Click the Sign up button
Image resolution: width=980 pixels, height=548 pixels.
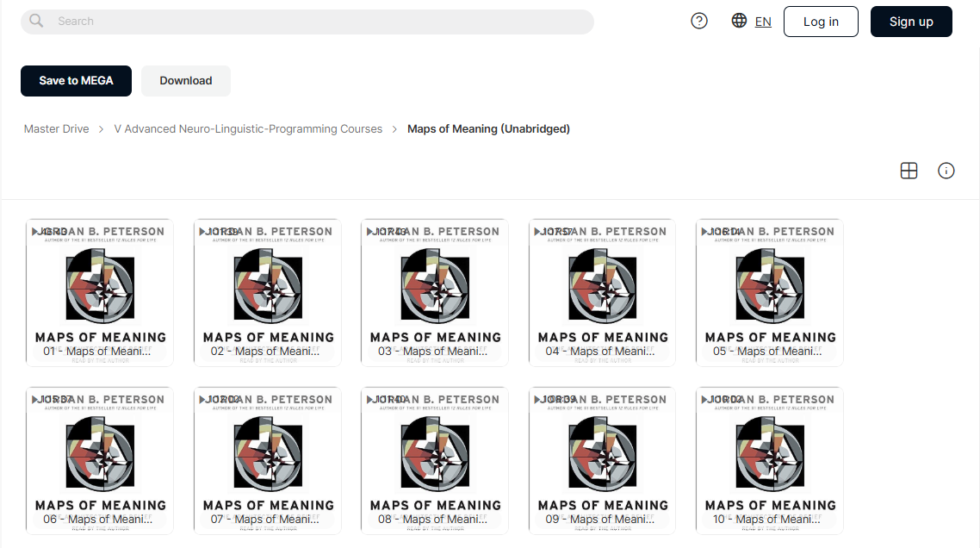coord(910,22)
